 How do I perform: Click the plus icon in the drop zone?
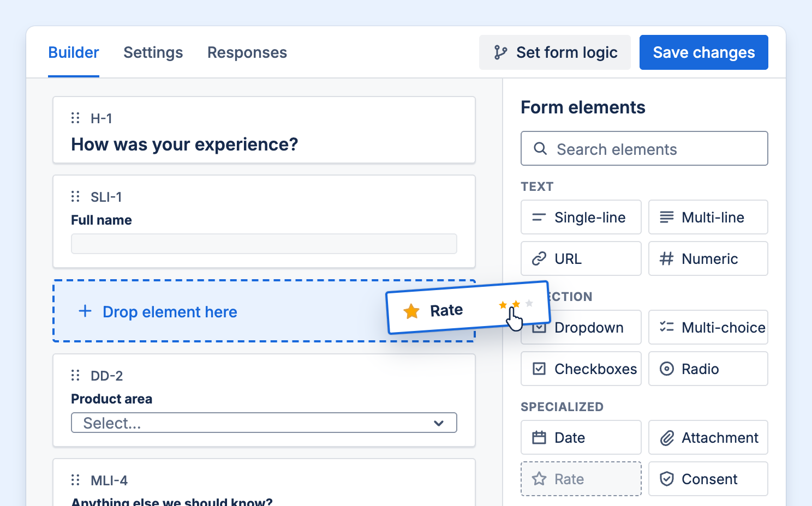tap(85, 311)
